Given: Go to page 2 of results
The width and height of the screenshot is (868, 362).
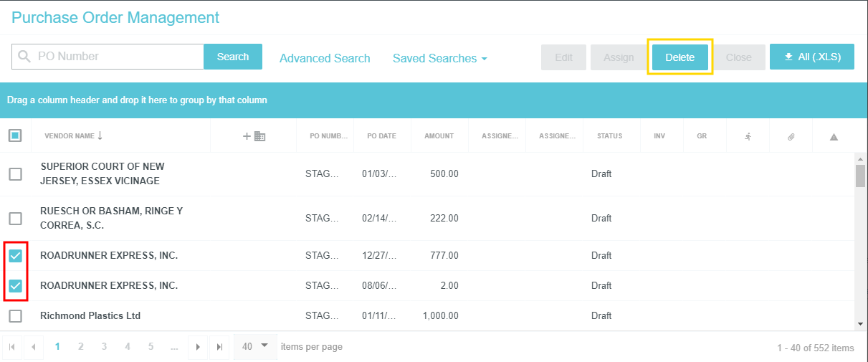Looking at the screenshot, I should coord(81,347).
